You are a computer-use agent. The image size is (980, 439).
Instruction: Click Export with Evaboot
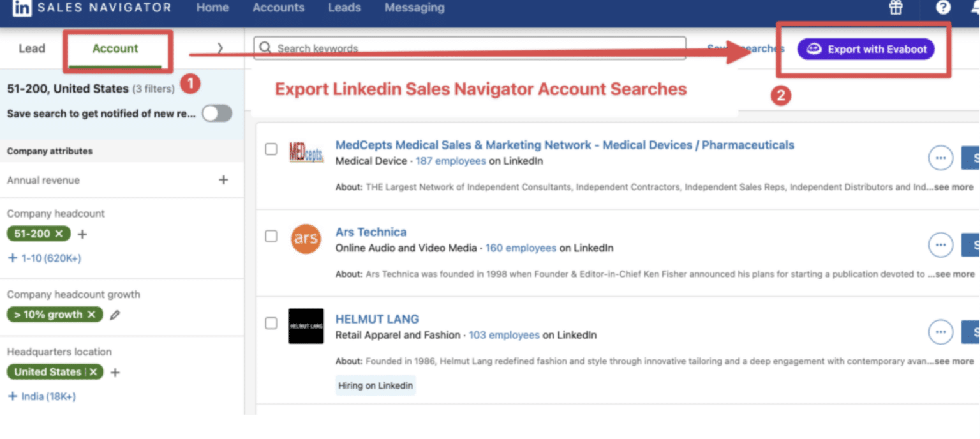[x=865, y=48]
